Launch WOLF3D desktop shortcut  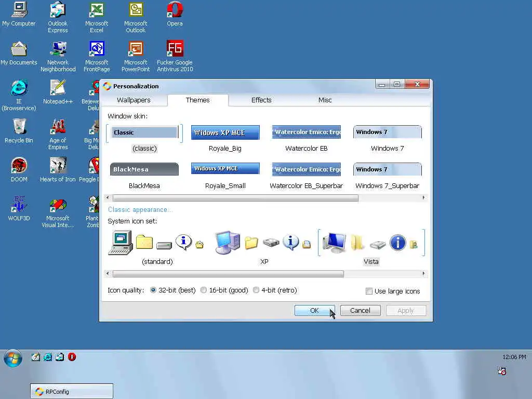(19, 209)
